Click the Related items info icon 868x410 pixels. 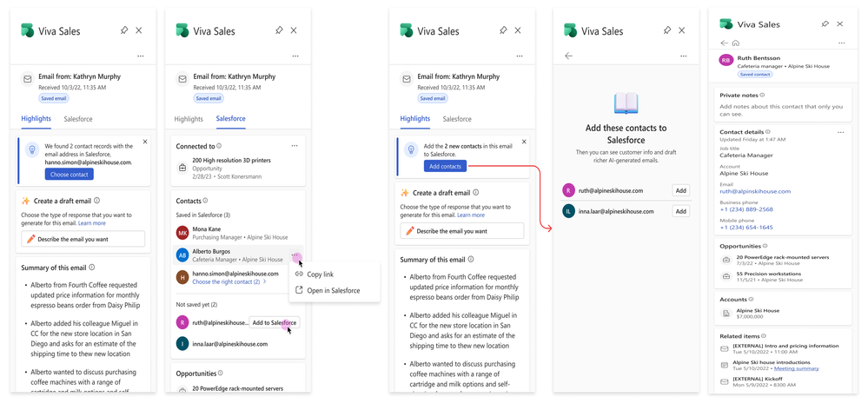click(x=763, y=336)
